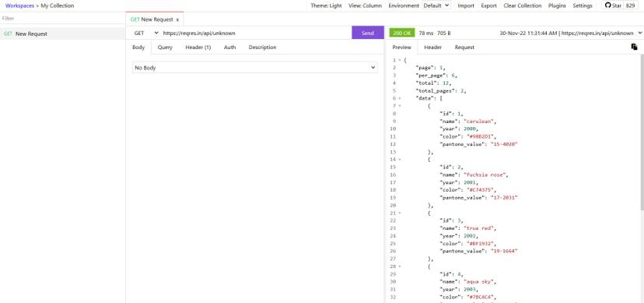The image size is (644, 303).
Task: Switch to the Query tab
Action: click(x=165, y=48)
